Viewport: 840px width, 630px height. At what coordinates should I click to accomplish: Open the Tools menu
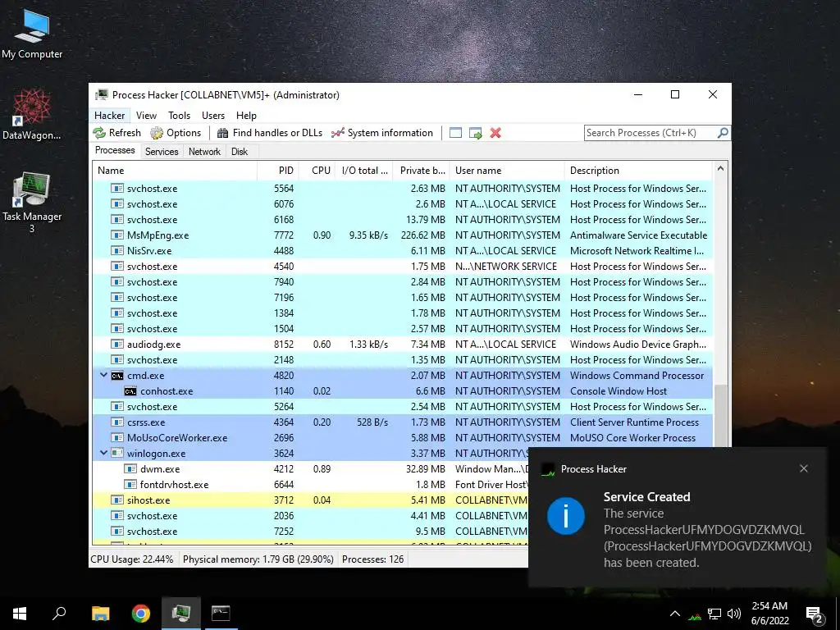(179, 115)
